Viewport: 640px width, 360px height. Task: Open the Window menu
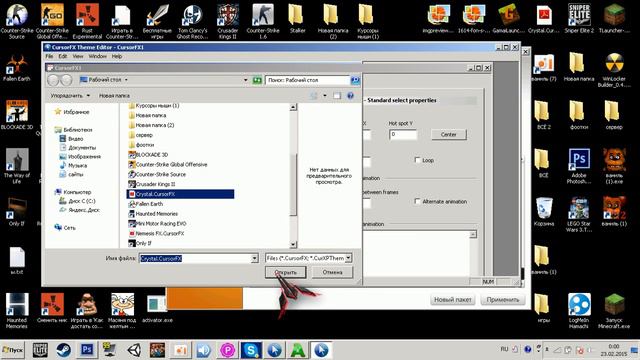tap(98, 56)
